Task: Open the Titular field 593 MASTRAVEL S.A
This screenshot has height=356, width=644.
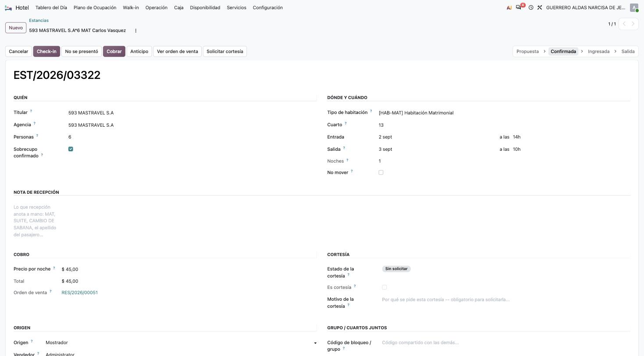Action: [192, 113]
